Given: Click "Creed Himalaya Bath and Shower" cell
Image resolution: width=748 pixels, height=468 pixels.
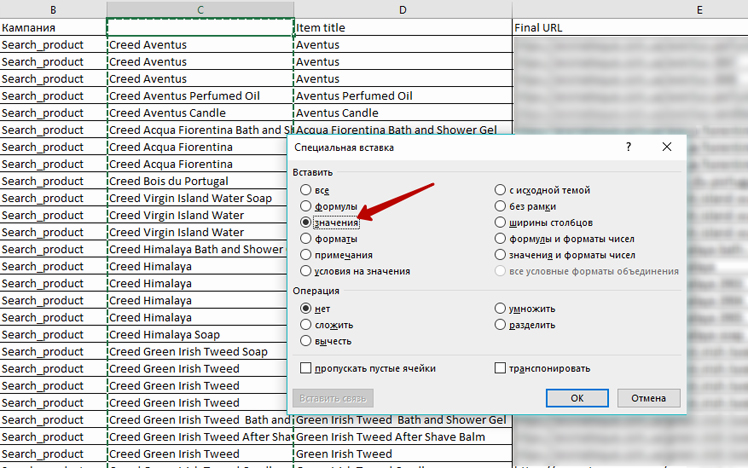Looking at the screenshot, I should [x=197, y=250].
